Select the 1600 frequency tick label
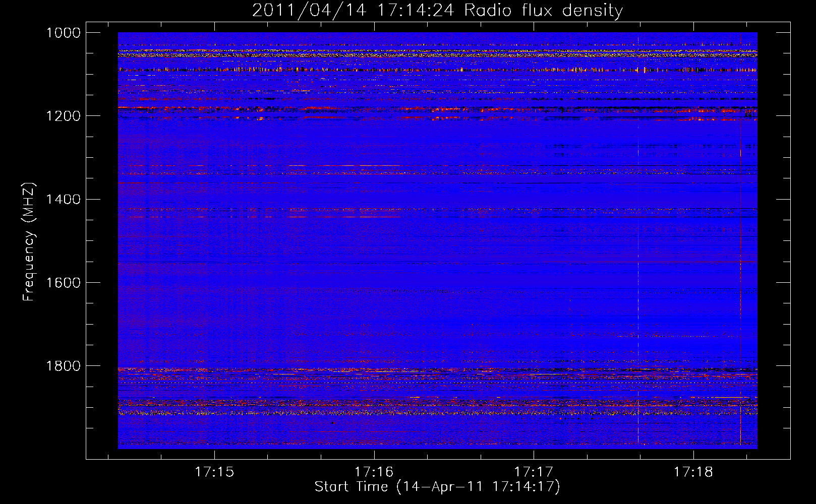The width and height of the screenshot is (816, 504). tap(63, 282)
